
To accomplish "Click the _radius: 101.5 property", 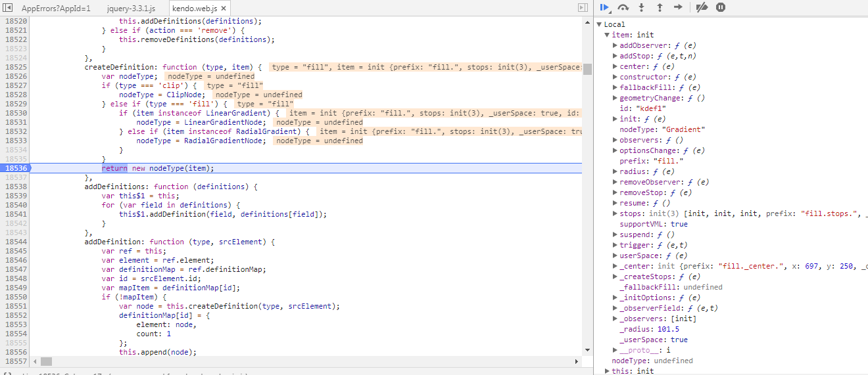I will point(649,329).
